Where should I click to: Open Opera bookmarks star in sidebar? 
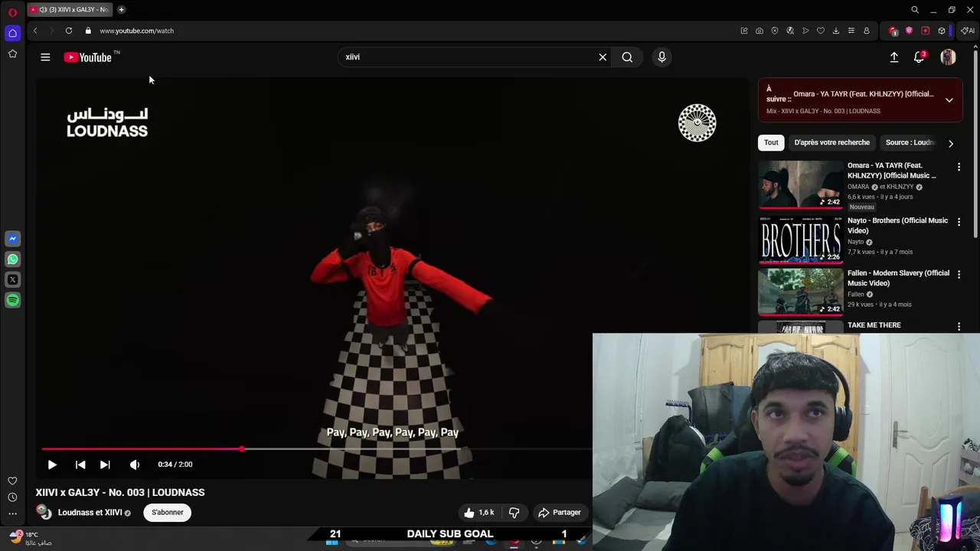point(12,54)
